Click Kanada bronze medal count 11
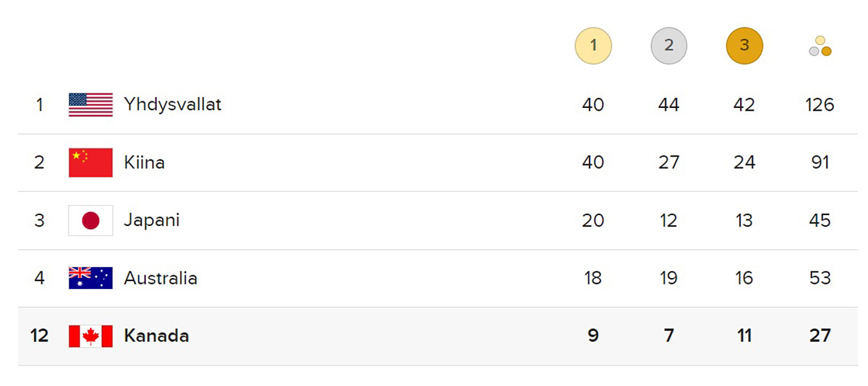The height and width of the screenshot is (386, 868). click(x=744, y=336)
